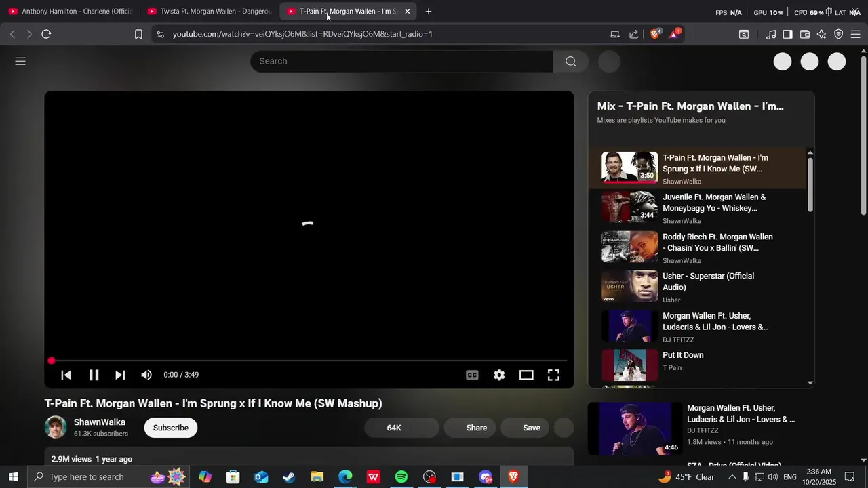Open the recommended Morgan Wallen Ft. Usher title
This screenshot has width=868, height=488.
coord(741,413)
